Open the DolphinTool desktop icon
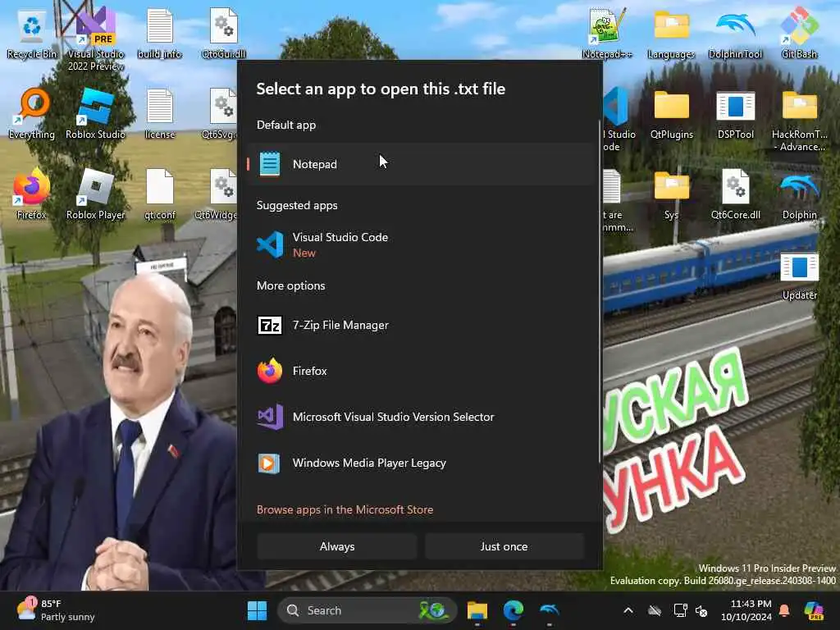Screen dimensions: 840x630 pyautogui.click(x=736, y=34)
